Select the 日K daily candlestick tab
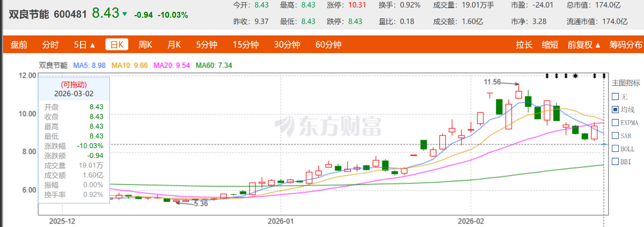Screen dimensions: 644x227 tap(117, 45)
